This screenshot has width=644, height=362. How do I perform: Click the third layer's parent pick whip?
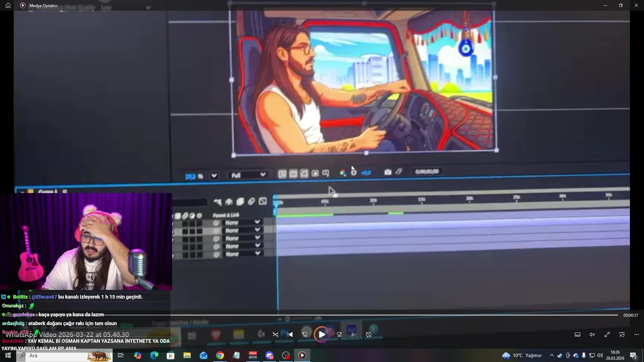216,239
